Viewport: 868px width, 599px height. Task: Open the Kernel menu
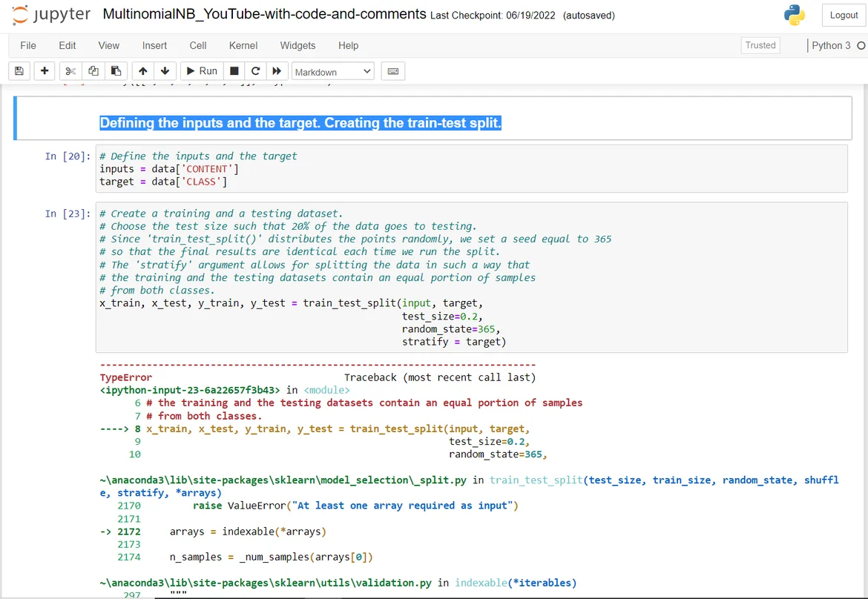243,45
